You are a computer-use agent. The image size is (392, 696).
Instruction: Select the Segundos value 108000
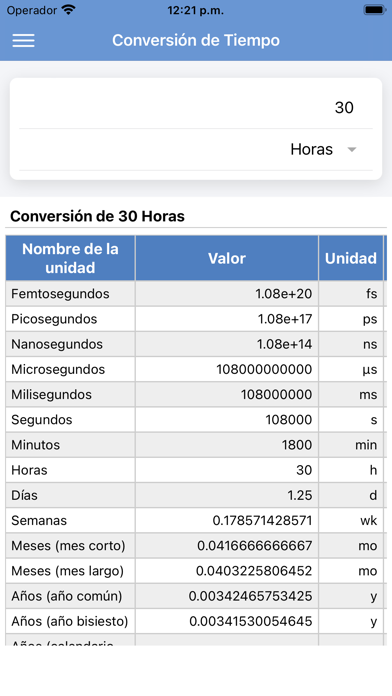click(289, 420)
